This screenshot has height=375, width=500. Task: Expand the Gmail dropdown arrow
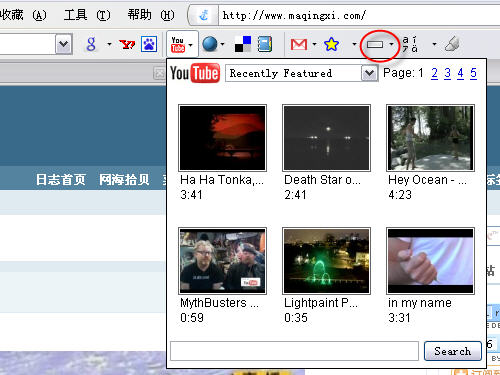[314, 44]
